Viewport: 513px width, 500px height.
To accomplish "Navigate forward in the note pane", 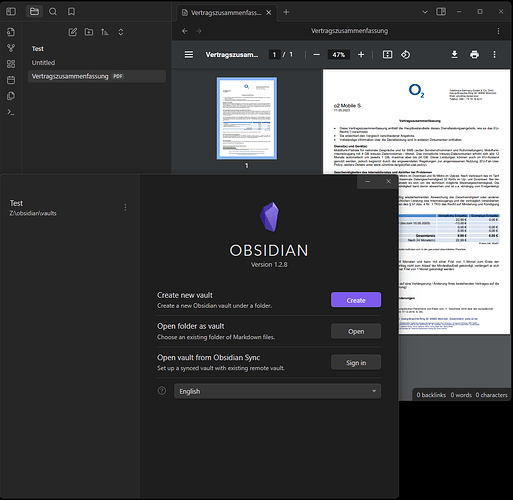I will 199,31.
